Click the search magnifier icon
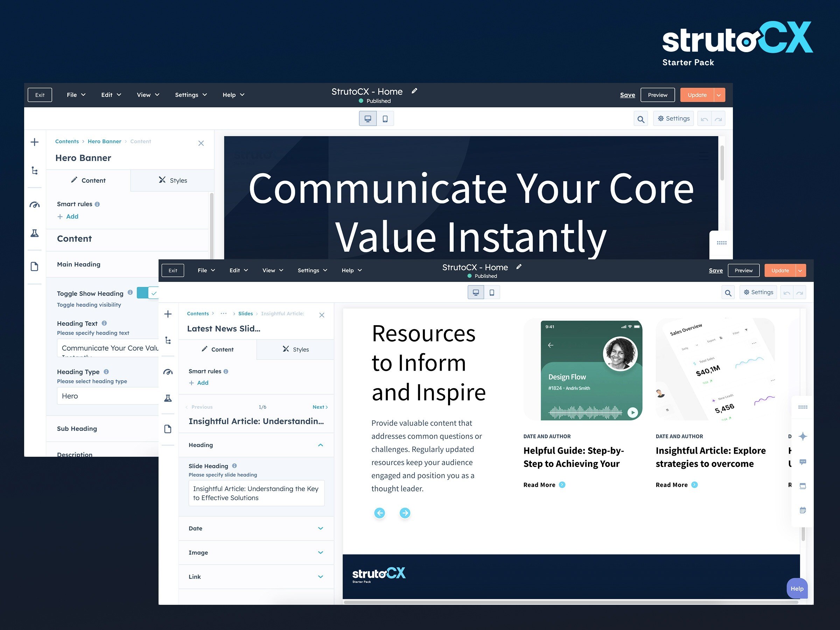 [x=728, y=292]
